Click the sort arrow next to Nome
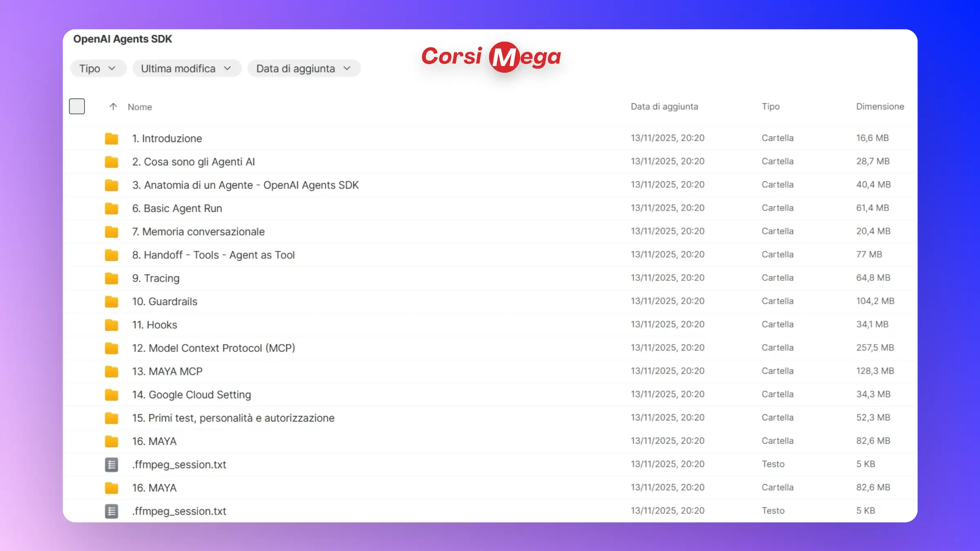 click(113, 107)
